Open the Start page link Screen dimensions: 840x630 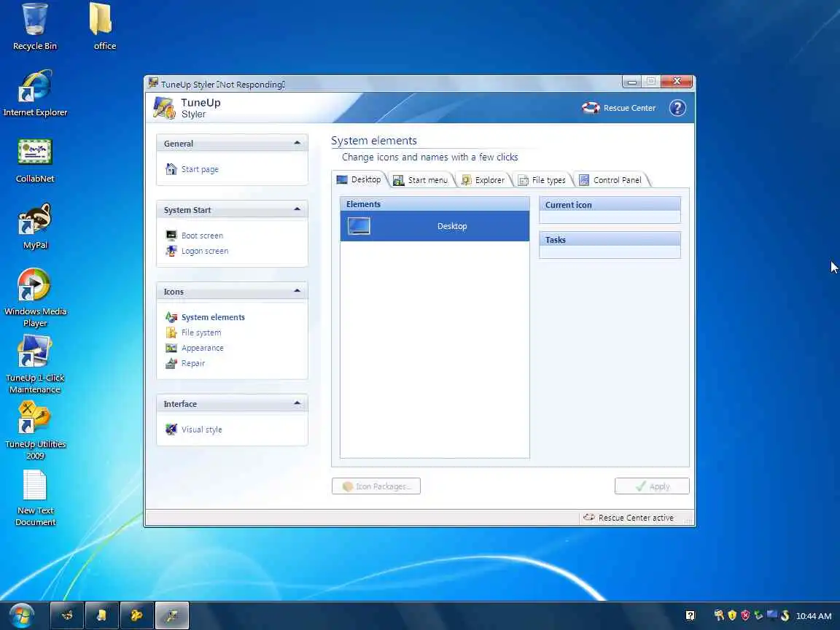(200, 169)
